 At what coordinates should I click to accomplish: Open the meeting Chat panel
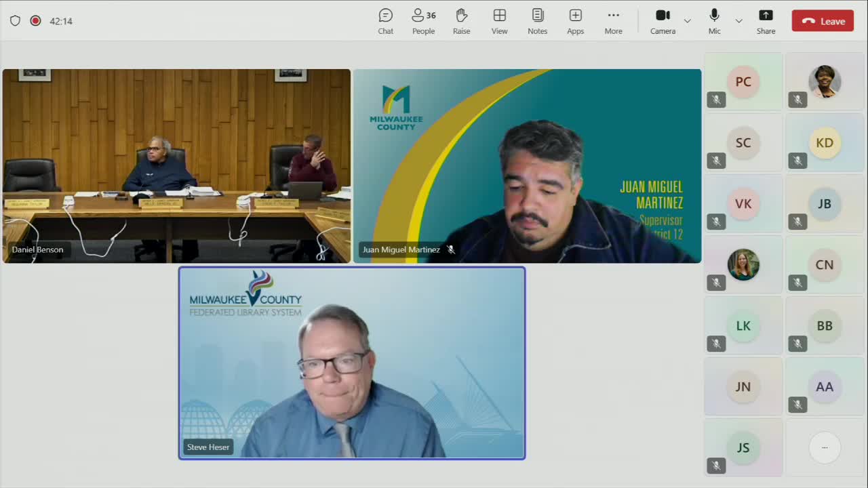click(x=385, y=21)
